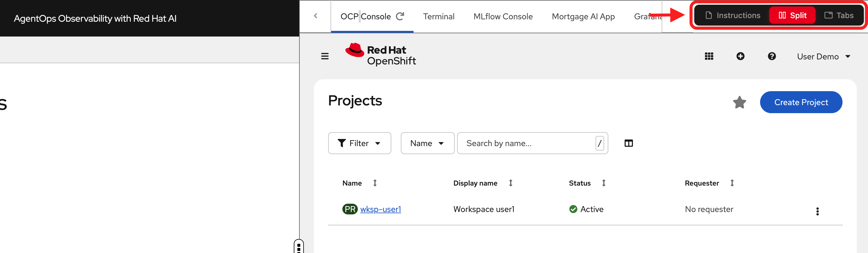868x253 pixels.
Task: Select the Split view mode
Action: click(792, 15)
